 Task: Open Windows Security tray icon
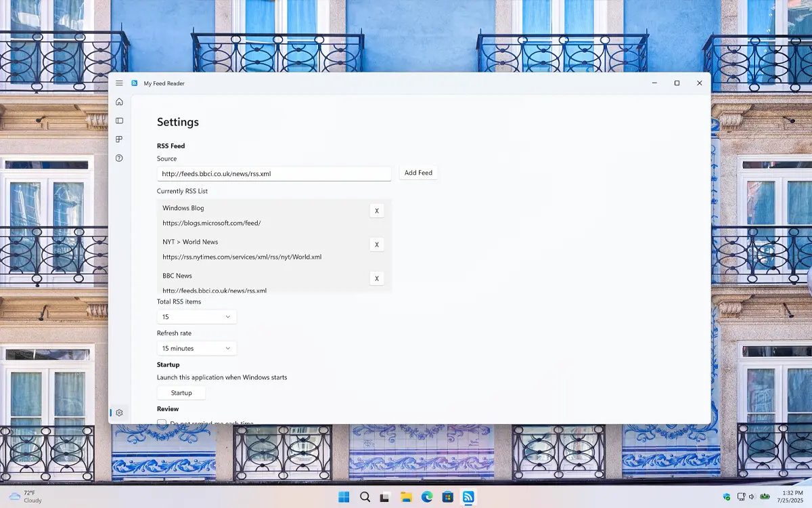coord(727,497)
